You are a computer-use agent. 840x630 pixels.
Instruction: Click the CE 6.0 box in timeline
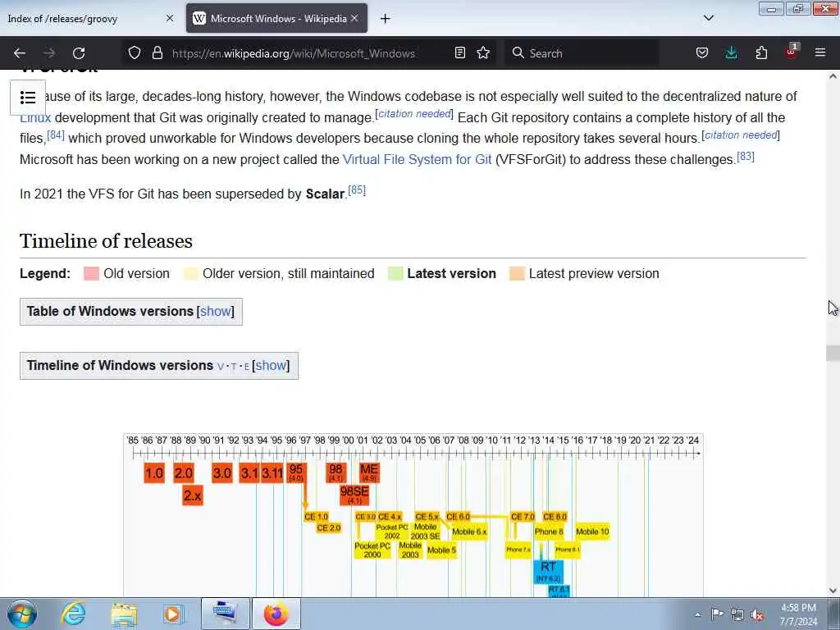click(x=458, y=517)
